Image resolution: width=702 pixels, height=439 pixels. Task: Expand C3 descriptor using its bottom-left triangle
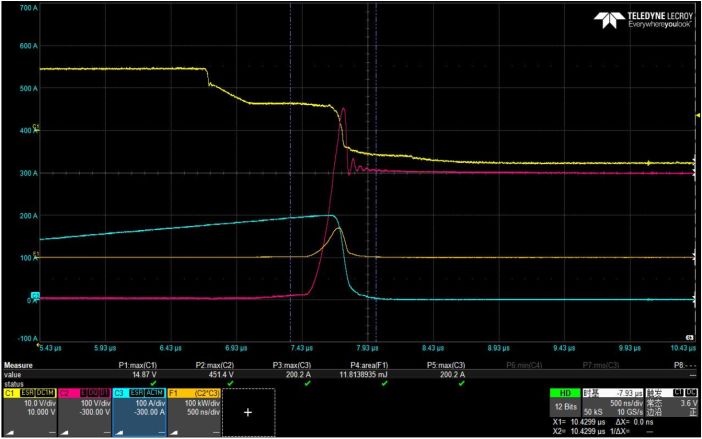click(x=120, y=432)
